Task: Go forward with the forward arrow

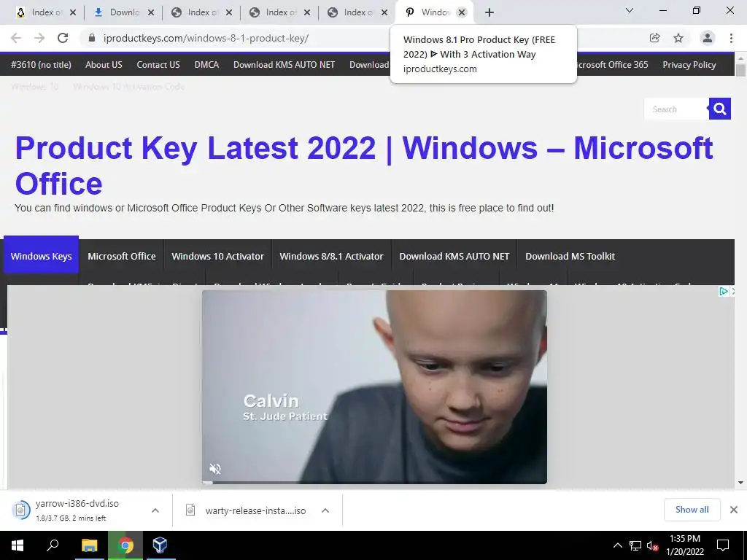Action: (39, 38)
